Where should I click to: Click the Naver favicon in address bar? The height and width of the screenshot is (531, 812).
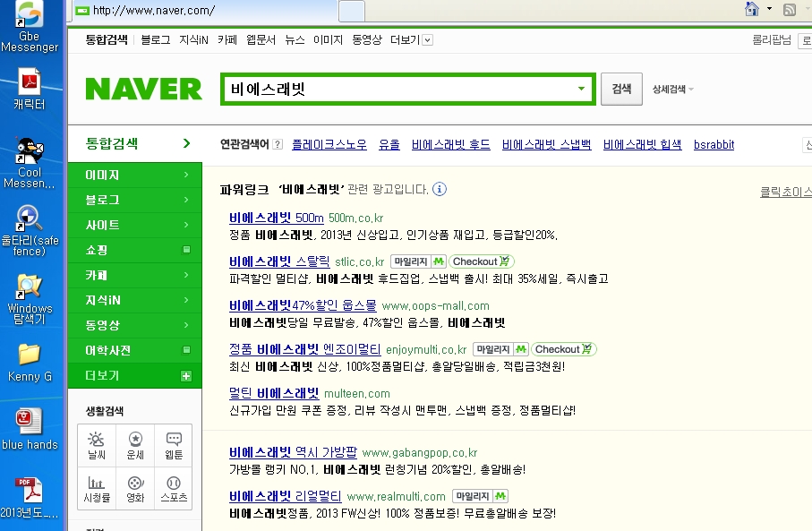click(x=81, y=11)
